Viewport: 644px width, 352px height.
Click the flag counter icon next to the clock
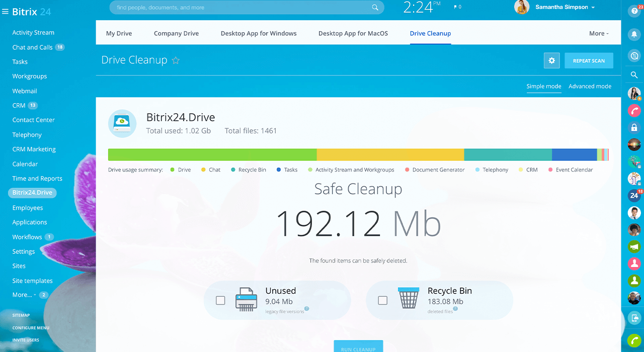coord(457,7)
